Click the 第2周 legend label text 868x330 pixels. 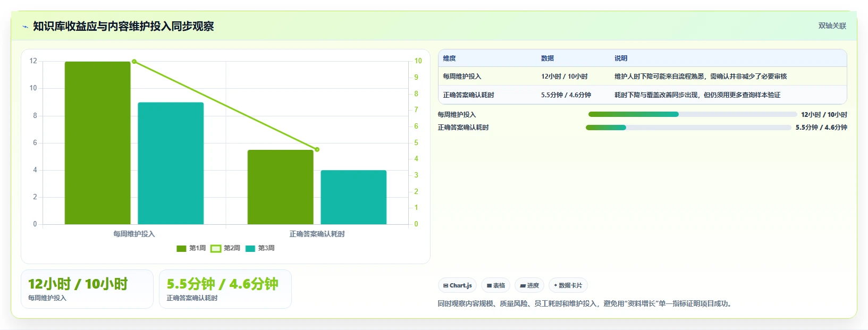tap(232, 248)
